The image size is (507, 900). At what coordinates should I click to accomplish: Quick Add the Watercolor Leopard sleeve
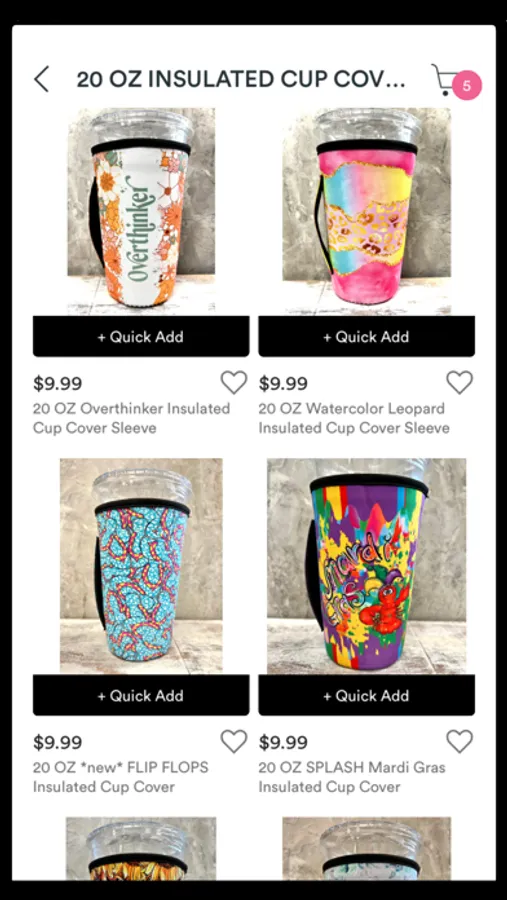366,336
